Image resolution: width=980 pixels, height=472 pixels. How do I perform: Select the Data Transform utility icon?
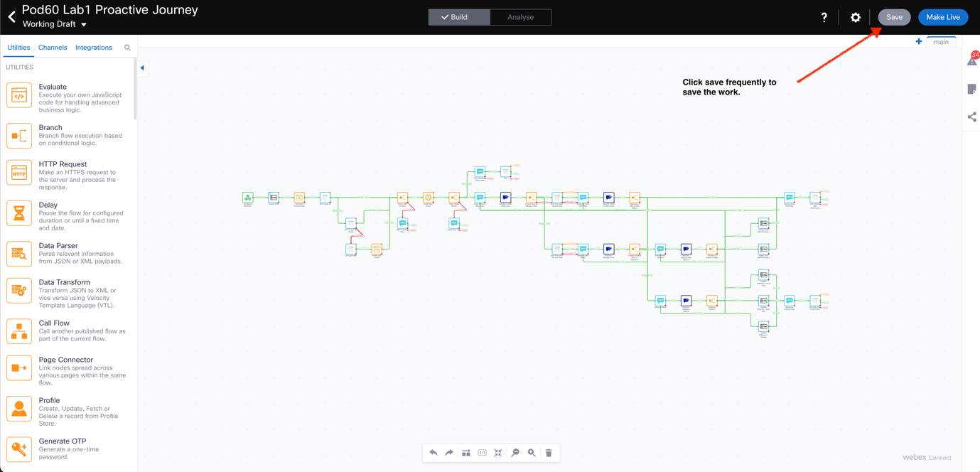19,291
